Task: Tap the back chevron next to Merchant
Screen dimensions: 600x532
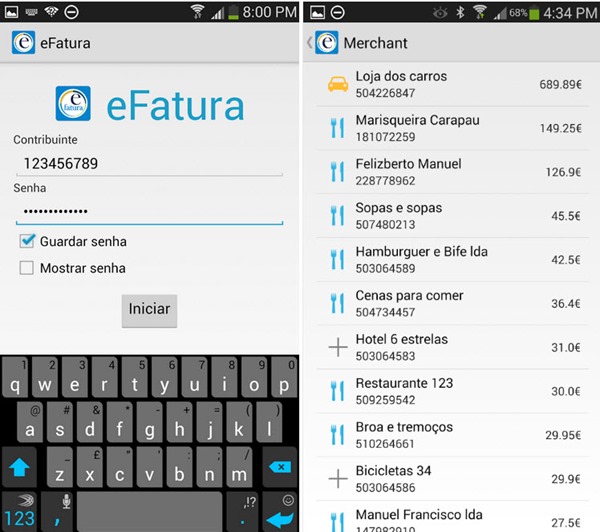Action: point(310,42)
